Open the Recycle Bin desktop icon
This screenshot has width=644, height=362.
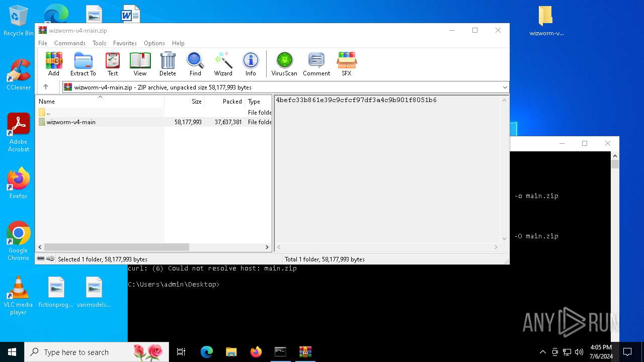coord(19,21)
